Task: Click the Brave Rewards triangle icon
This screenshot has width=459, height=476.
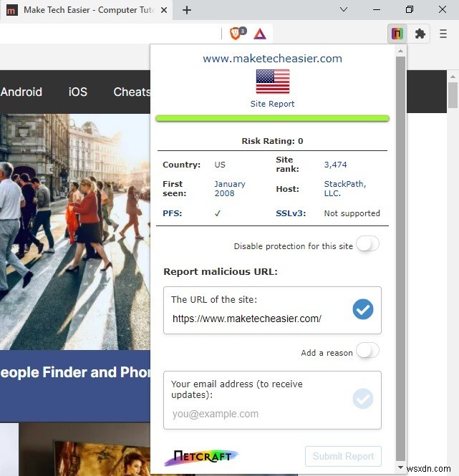Action: (x=260, y=34)
